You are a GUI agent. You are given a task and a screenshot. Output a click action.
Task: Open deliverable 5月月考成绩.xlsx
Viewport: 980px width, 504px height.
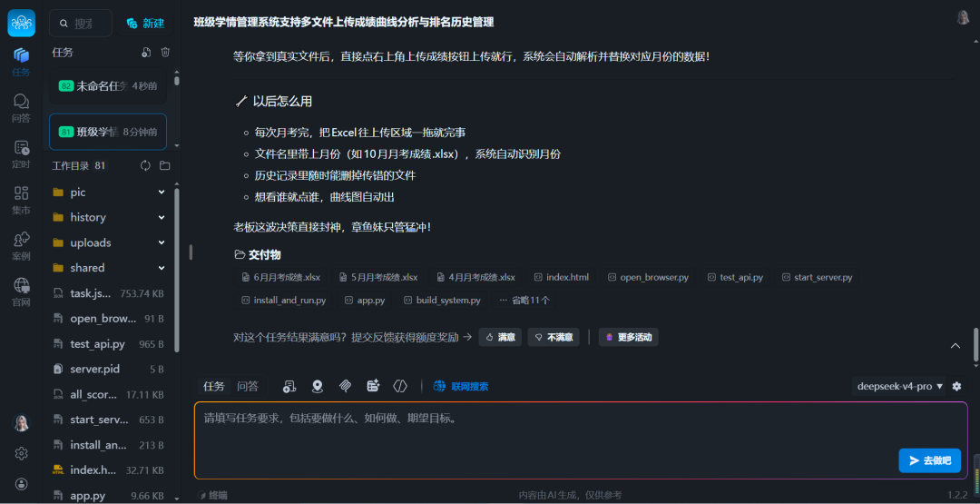pos(378,277)
